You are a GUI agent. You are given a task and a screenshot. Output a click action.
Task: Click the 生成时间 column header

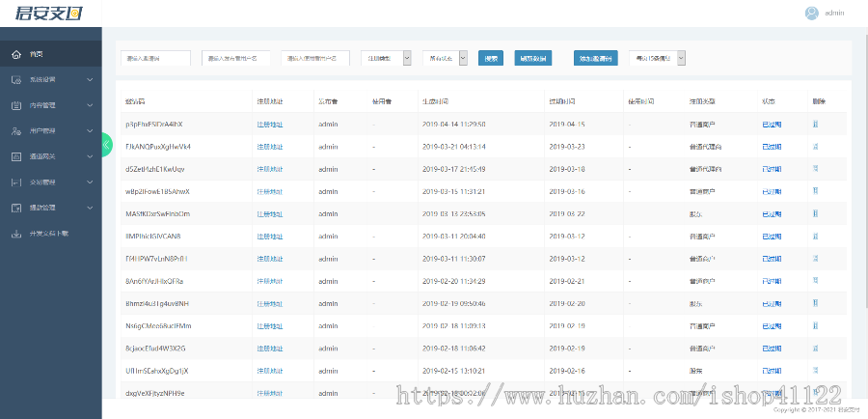tap(435, 102)
